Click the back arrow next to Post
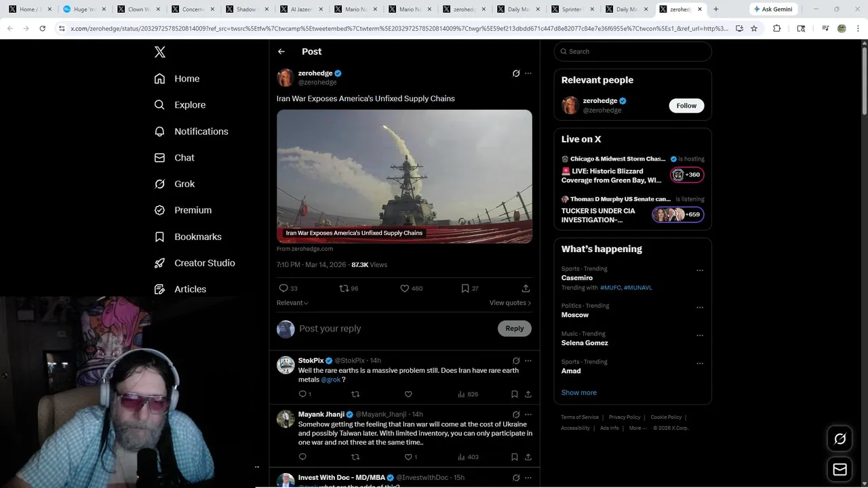Screen dimensions: 868x488 (281, 52)
